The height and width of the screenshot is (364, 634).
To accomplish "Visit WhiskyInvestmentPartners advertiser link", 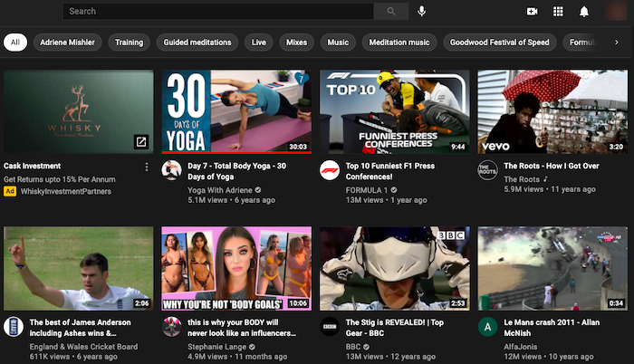I will point(66,191).
